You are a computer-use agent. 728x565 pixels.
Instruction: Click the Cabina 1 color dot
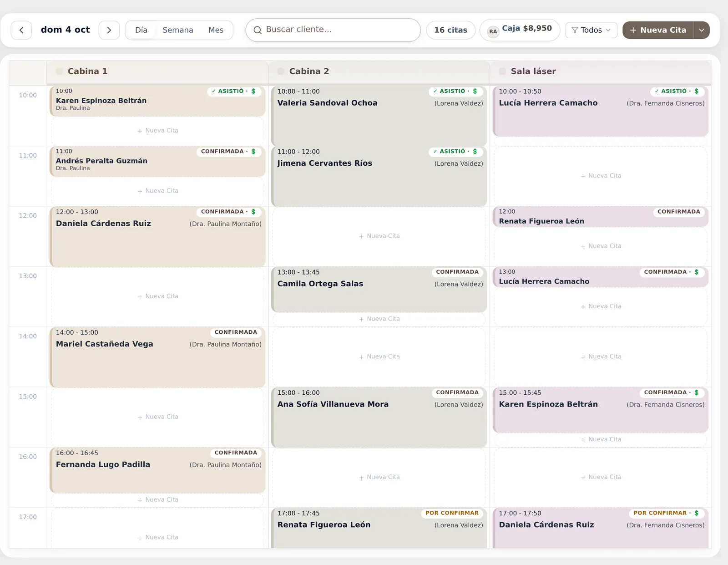59,71
